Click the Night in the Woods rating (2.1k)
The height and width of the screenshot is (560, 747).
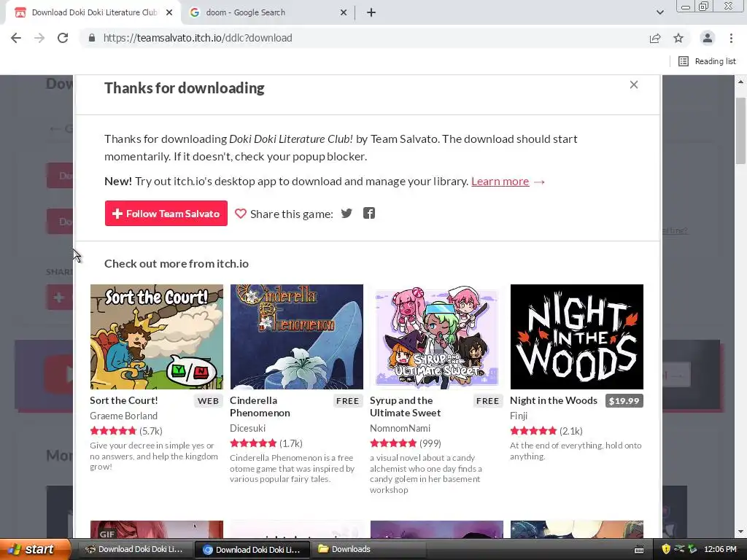[546, 431]
